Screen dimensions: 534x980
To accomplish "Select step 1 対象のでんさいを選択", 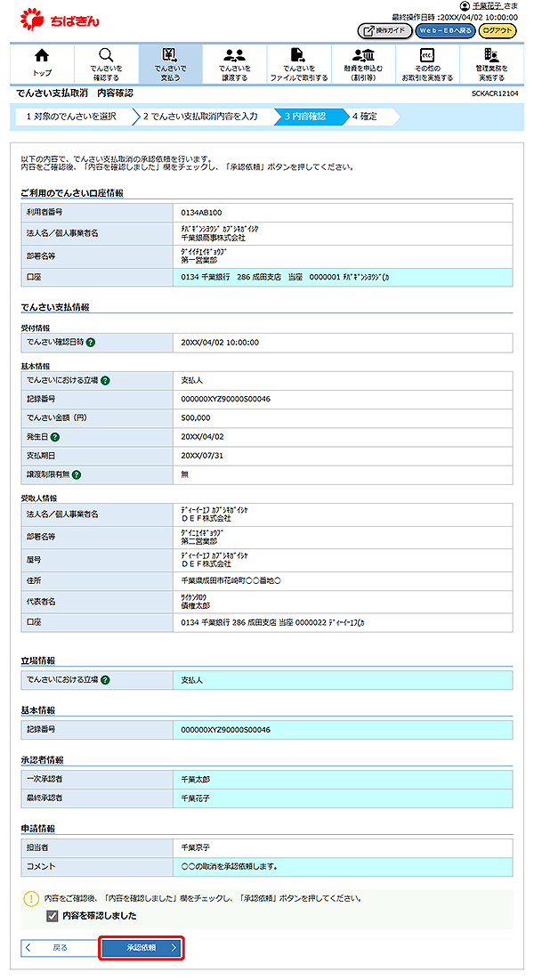I will click(x=70, y=116).
